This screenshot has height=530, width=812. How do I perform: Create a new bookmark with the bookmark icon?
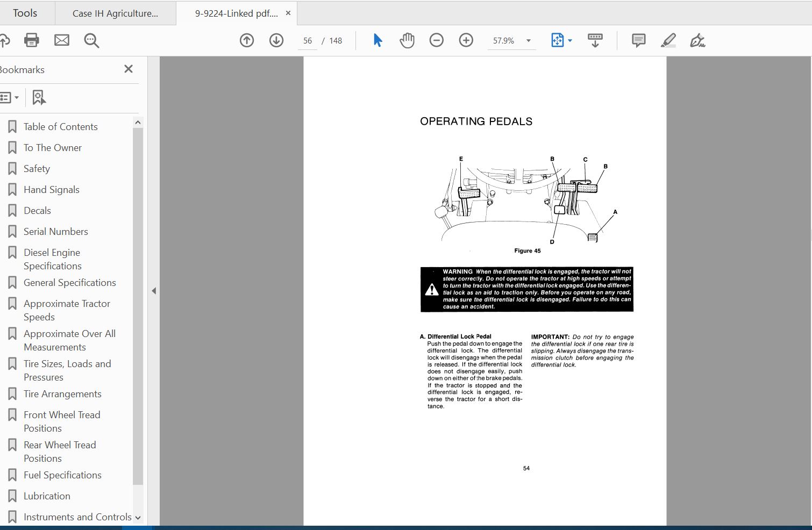(x=38, y=97)
